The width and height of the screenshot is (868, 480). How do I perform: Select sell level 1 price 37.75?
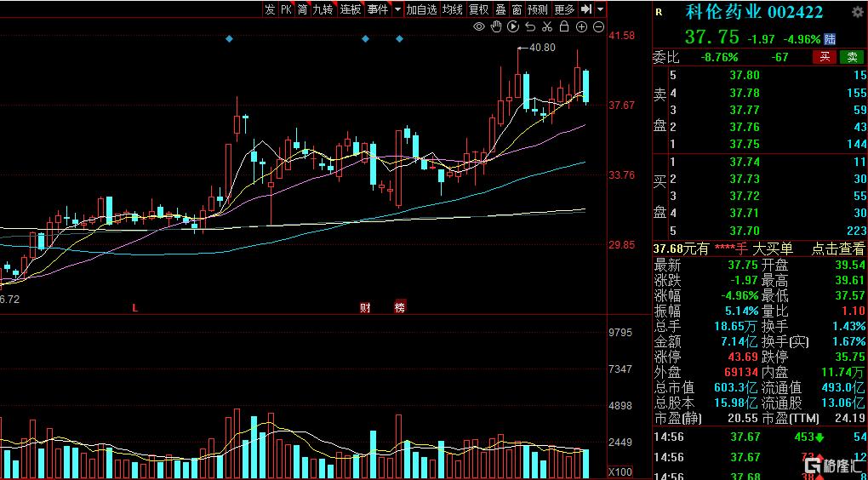745,144
